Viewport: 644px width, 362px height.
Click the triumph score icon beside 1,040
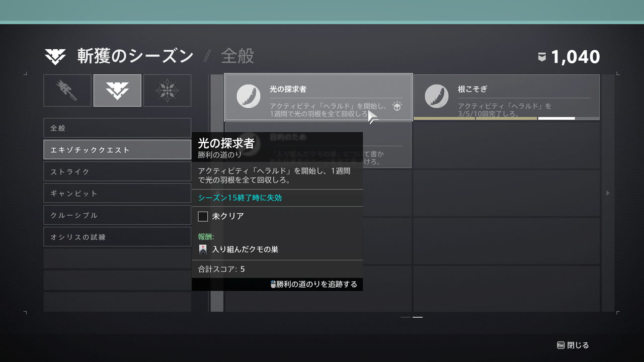tap(542, 57)
